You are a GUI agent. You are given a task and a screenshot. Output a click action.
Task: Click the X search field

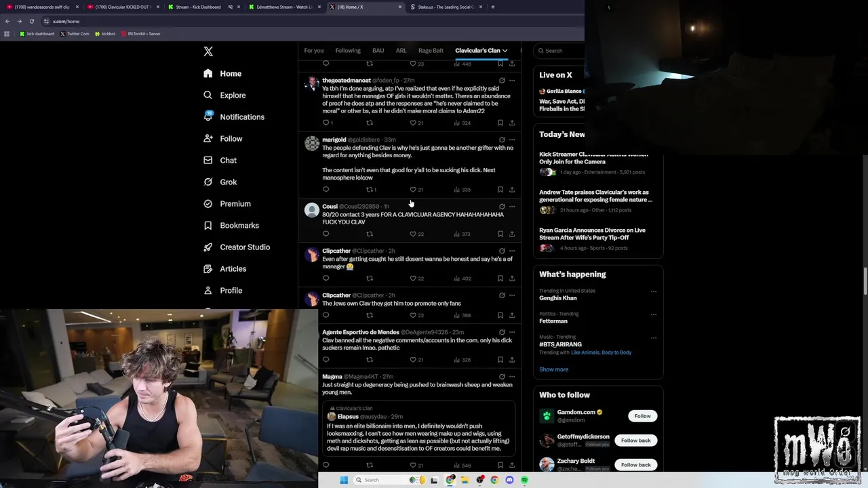coord(559,50)
